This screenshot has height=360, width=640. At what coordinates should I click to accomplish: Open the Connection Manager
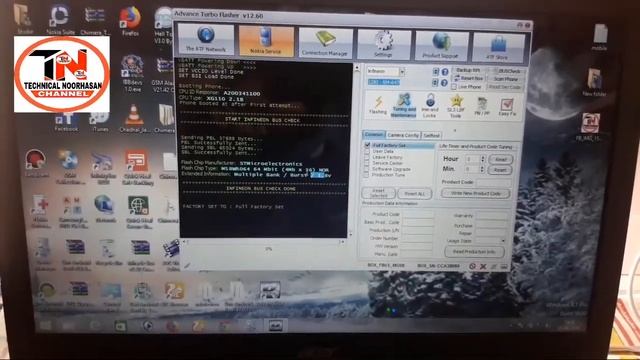pyautogui.click(x=325, y=43)
